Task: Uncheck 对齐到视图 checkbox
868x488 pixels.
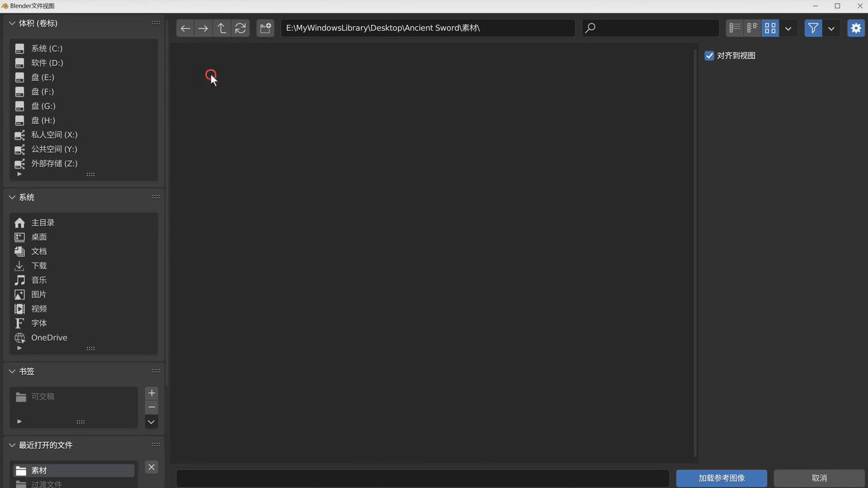Action: (709, 56)
